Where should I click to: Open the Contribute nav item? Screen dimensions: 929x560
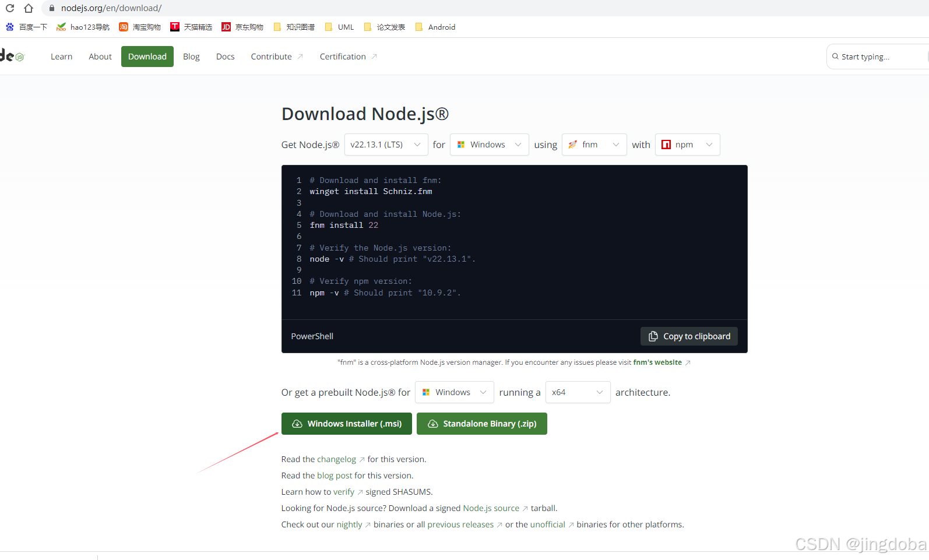point(277,57)
